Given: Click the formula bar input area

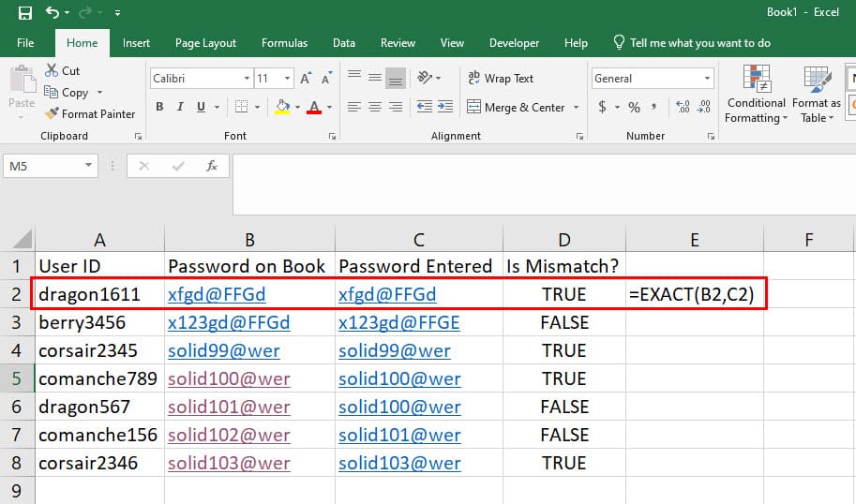Looking at the screenshot, I should coord(544,185).
